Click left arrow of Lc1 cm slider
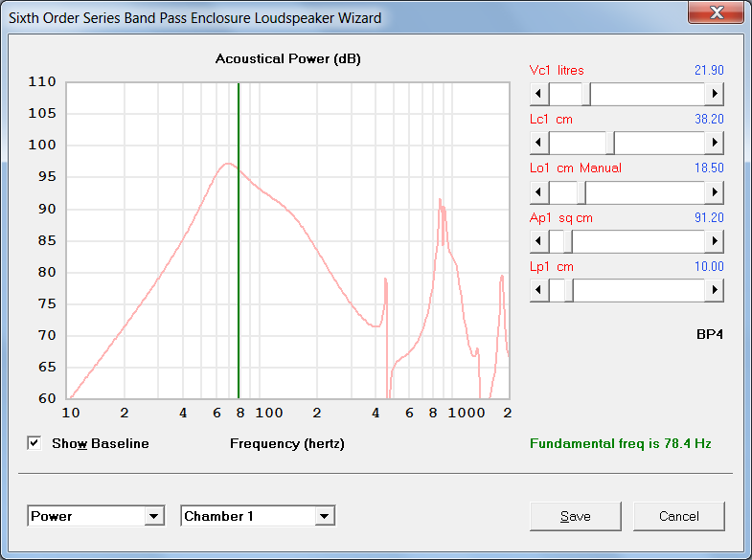Viewport: 752px width, 560px height. [539, 143]
